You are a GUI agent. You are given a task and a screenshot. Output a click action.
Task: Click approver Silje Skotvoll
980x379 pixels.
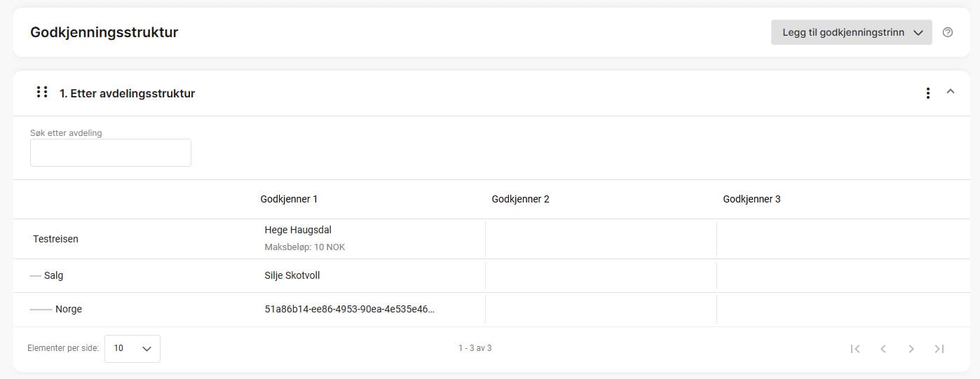click(x=292, y=275)
